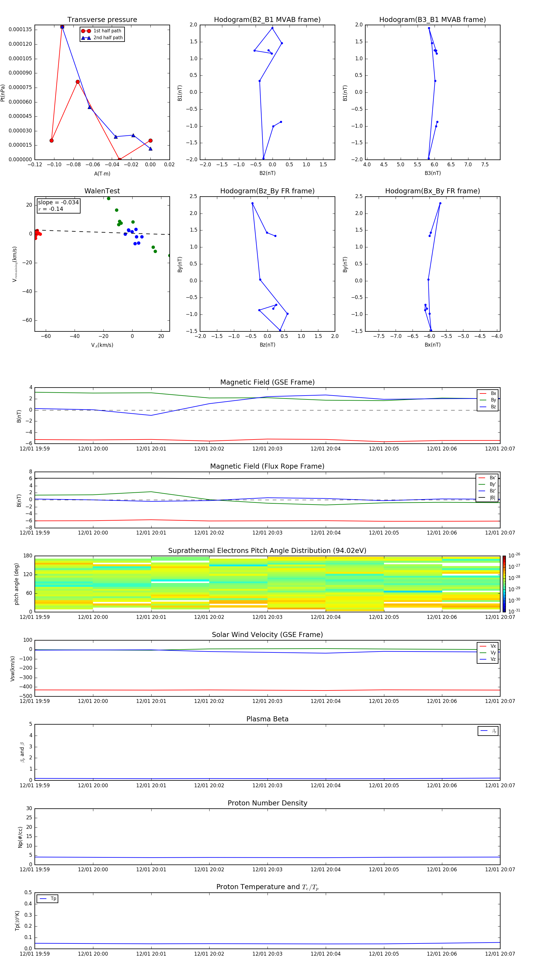This screenshot has width=535, height=980.
Task: Click '12/01 20:07' tick under Proton Temperature plot
Action: [500, 954]
